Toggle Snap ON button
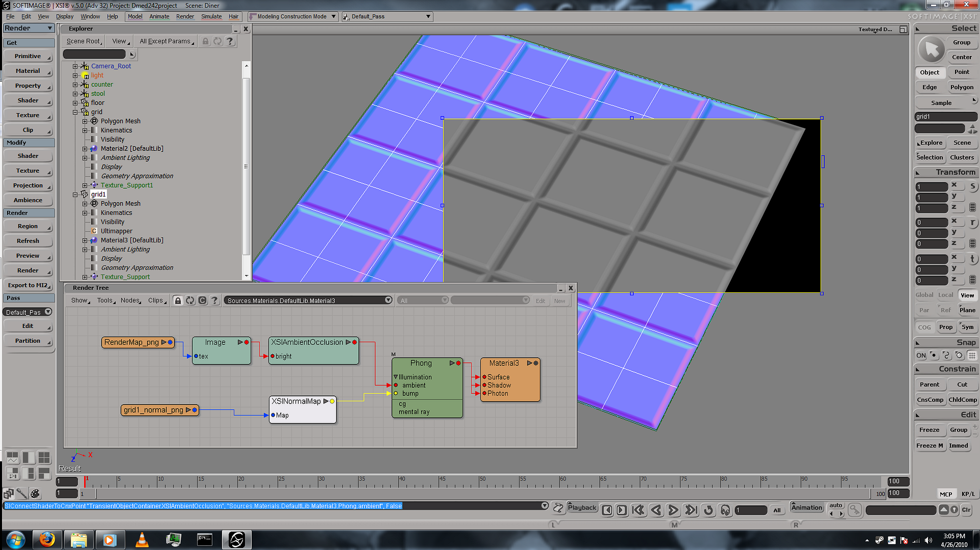 921,356
